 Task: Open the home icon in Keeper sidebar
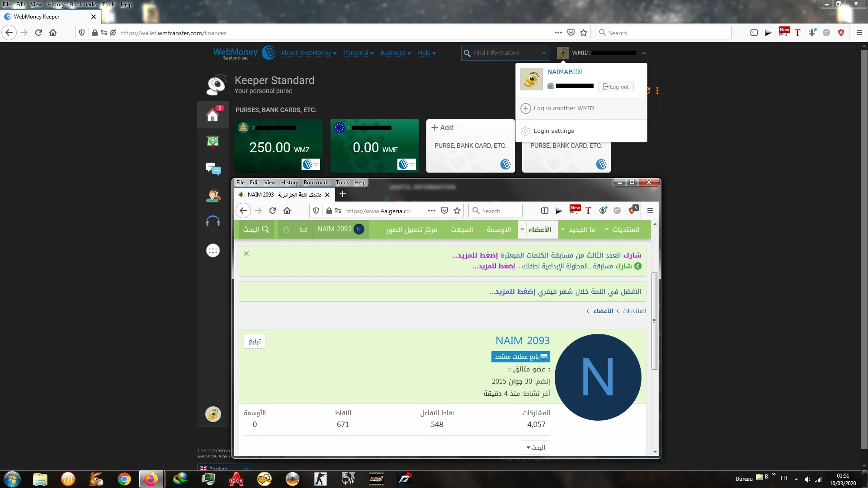point(212,115)
